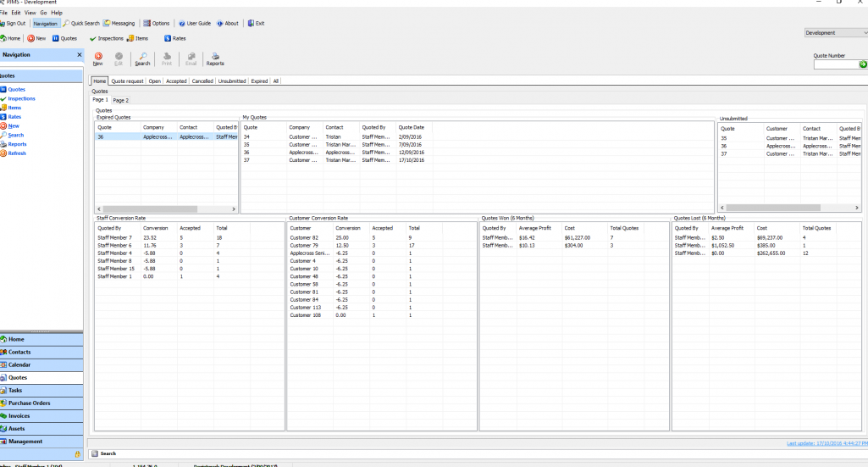Open the Go menu
868x467 pixels.
click(44, 13)
